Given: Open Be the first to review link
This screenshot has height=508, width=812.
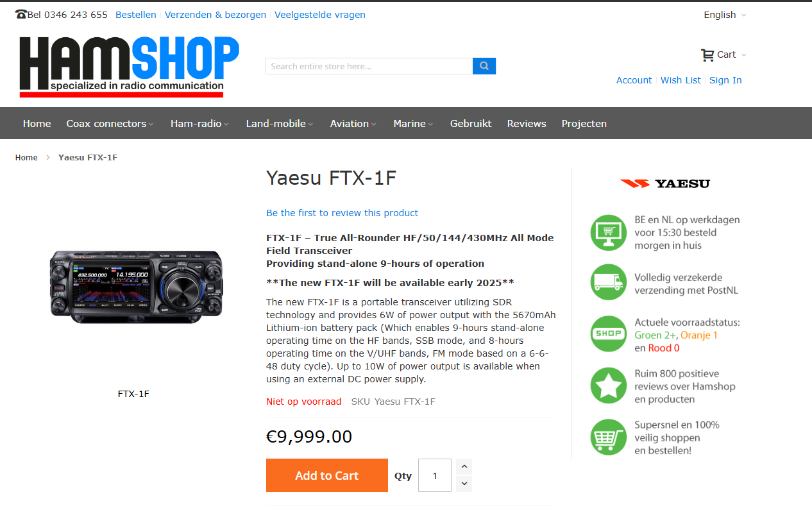Looking at the screenshot, I should pyautogui.click(x=342, y=213).
